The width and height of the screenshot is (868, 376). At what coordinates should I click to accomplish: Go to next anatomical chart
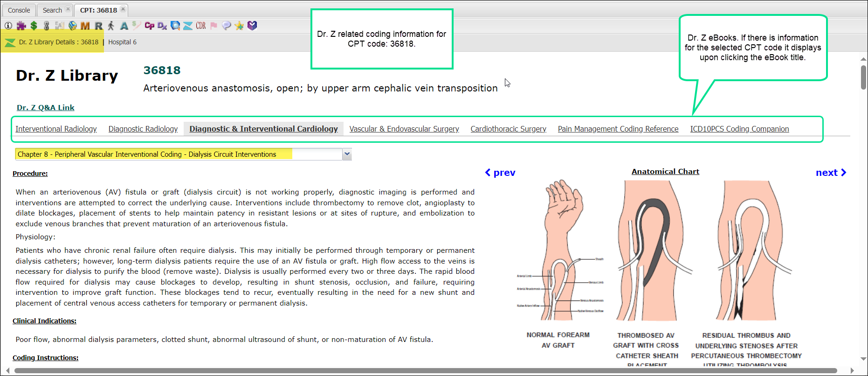[831, 173]
